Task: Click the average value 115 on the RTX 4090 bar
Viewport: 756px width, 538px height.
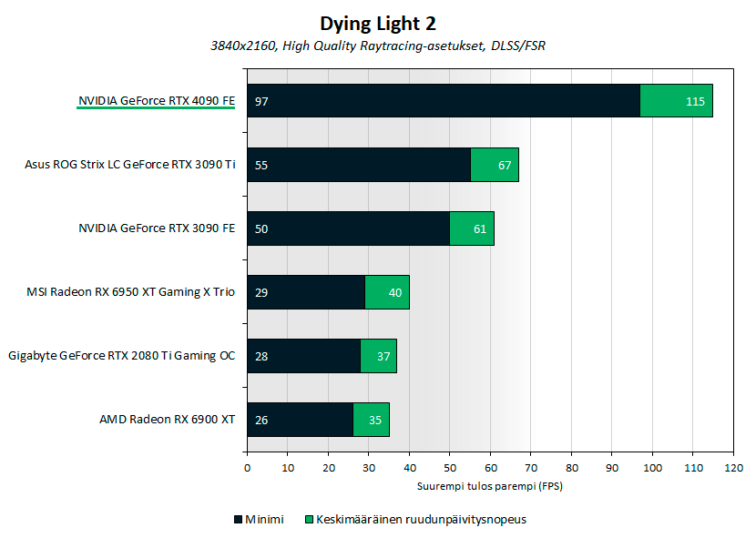Action: [x=695, y=101]
